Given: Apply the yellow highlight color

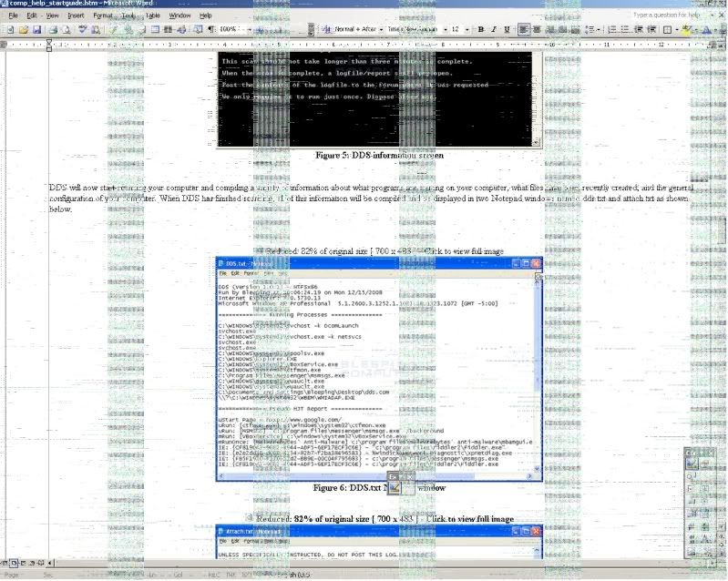Looking at the screenshot, I should [687, 30].
